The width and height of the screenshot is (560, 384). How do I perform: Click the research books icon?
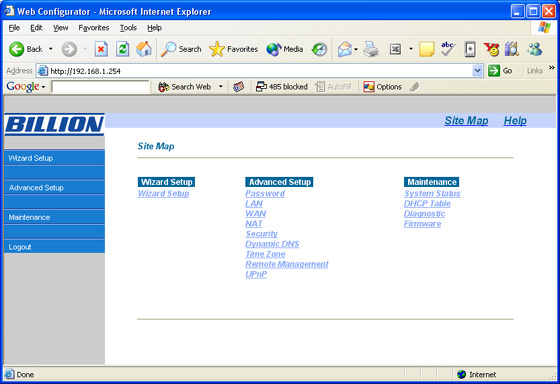[x=511, y=49]
